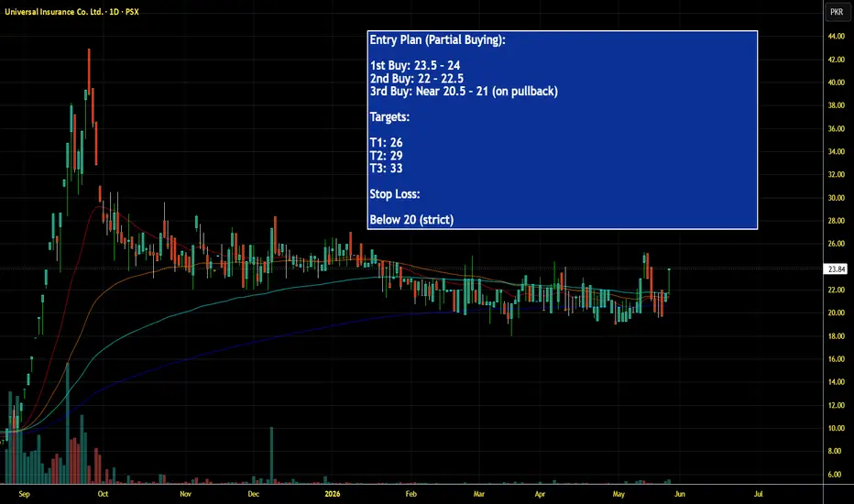Click the 40.00 price scale label

pyautogui.click(x=837, y=82)
